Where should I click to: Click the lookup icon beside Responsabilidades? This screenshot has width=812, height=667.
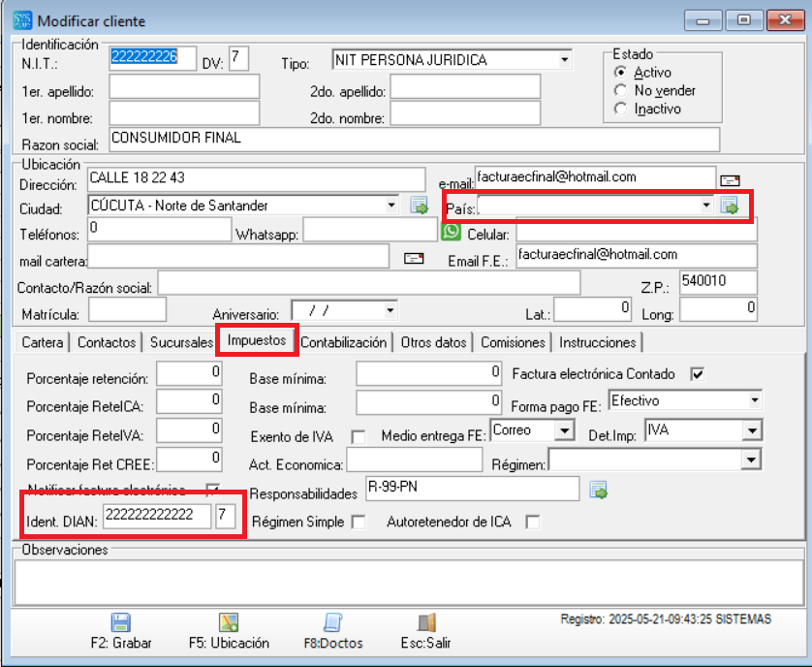coord(598,490)
